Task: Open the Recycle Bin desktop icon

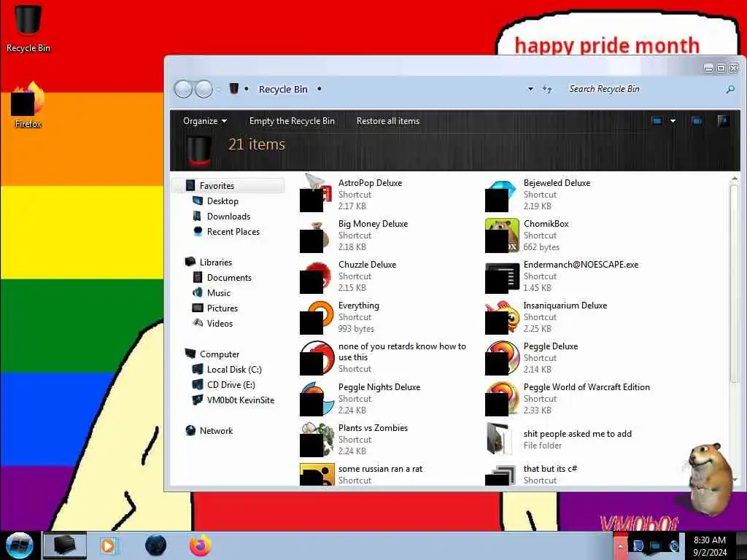Action: 28,28
